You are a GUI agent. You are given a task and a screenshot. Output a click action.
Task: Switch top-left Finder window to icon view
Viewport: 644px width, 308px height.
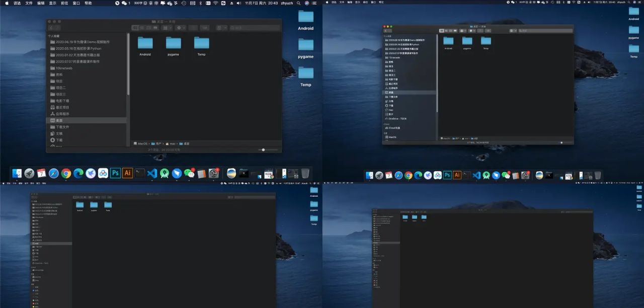coord(135,28)
